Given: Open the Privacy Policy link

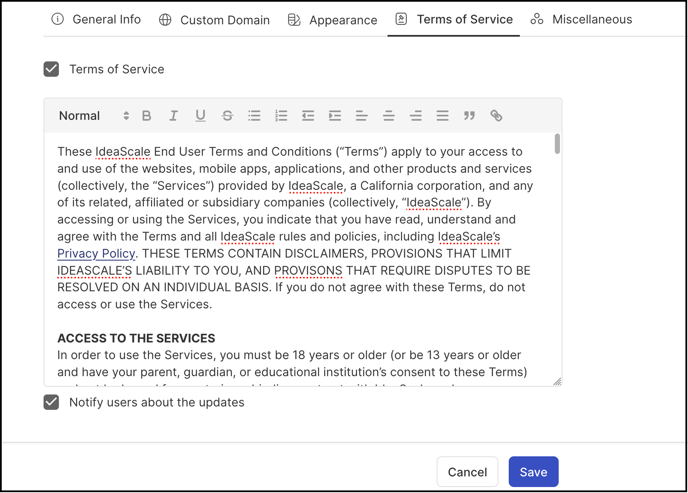Looking at the screenshot, I should tap(96, 254).
